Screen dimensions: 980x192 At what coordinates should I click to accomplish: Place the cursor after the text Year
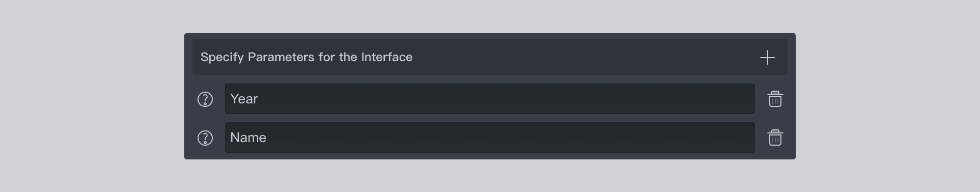click(259, 99)
